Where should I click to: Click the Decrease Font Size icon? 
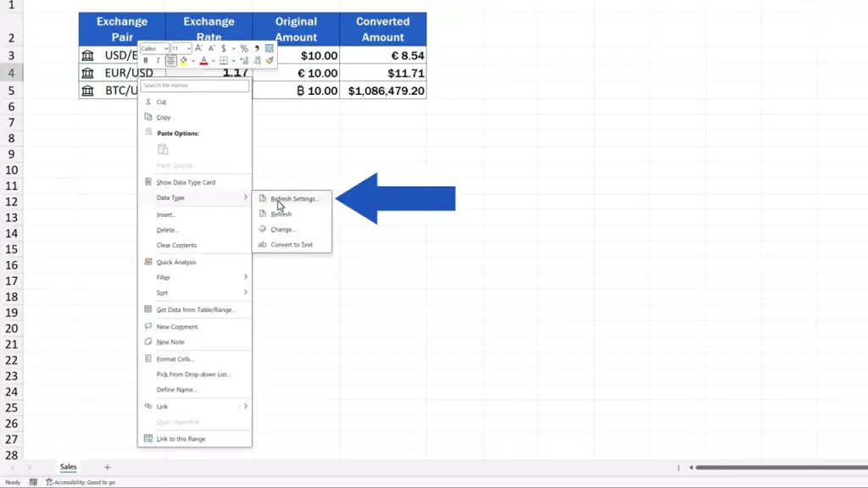[x=210, y=48]
